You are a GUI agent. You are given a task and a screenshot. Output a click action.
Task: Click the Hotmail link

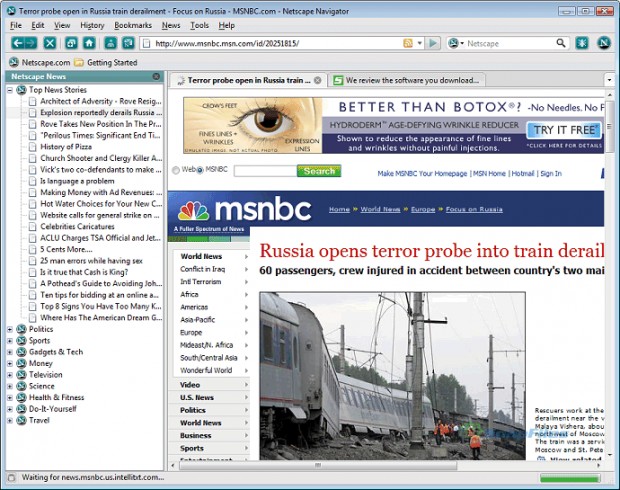tap(523, 174)
